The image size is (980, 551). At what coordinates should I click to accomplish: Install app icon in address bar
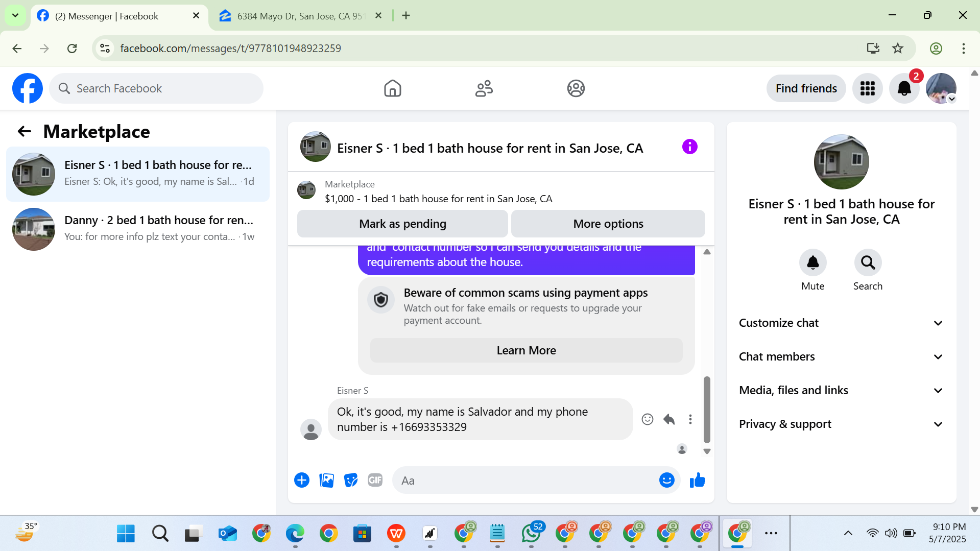point(873,48)
